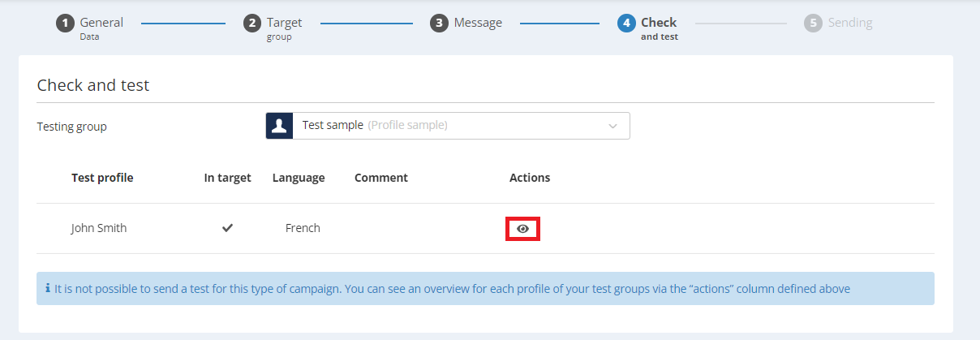Viewport: 980px width, 340px height.
Task: Go to the Target group step
Action: pyautogui.click(x=285, y=28)
